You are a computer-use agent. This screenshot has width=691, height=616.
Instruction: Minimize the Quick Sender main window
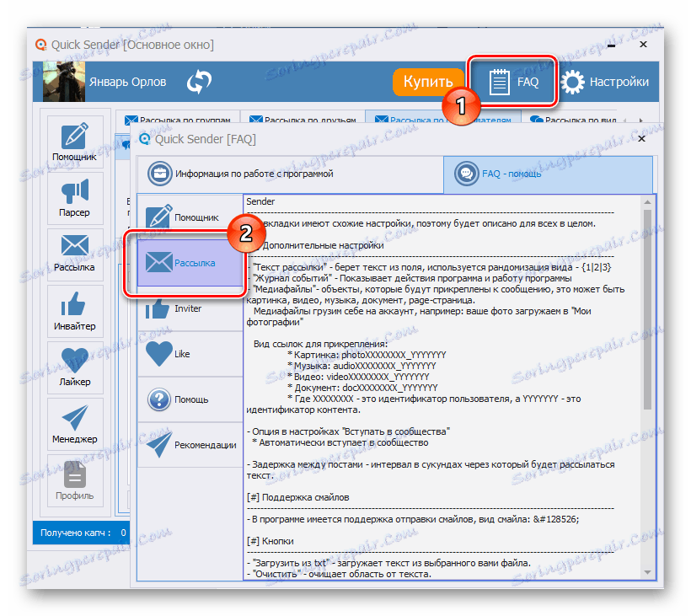[x=611, y=45]
